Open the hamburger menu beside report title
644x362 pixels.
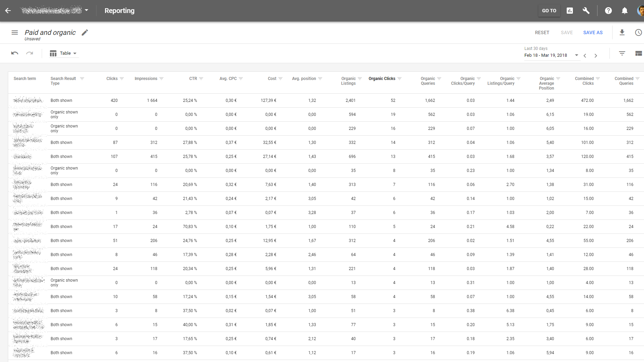pyautogui.click(x=15, y=32)
